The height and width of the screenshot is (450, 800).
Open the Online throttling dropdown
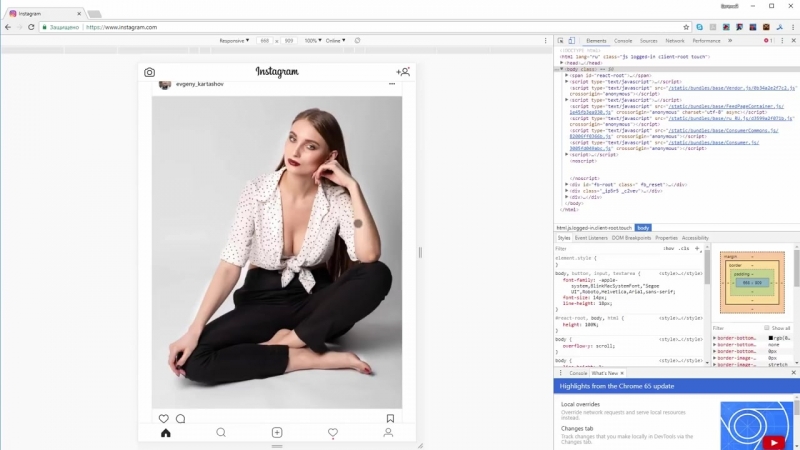pos(336,40)
